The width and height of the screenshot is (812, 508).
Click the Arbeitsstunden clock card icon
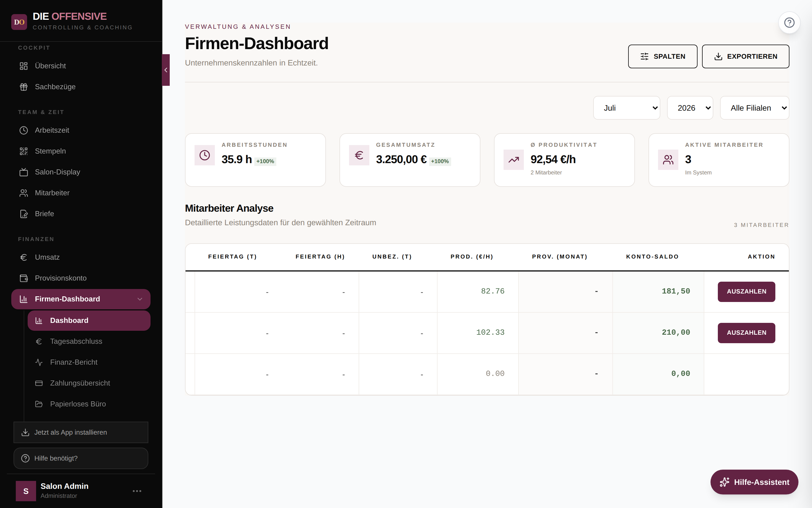click(x=205, y=155)
